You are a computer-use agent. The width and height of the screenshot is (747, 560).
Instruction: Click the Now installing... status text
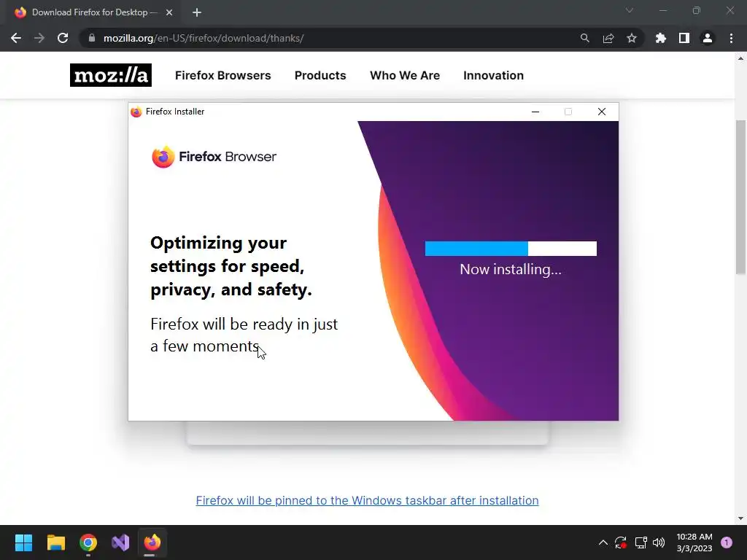coord(510,269)
